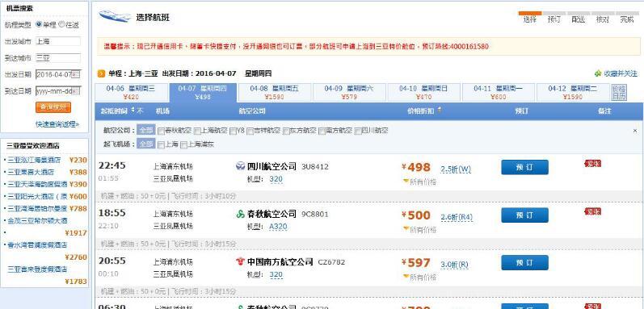Expand 所有价格 under the ¥500 fare

419,230
